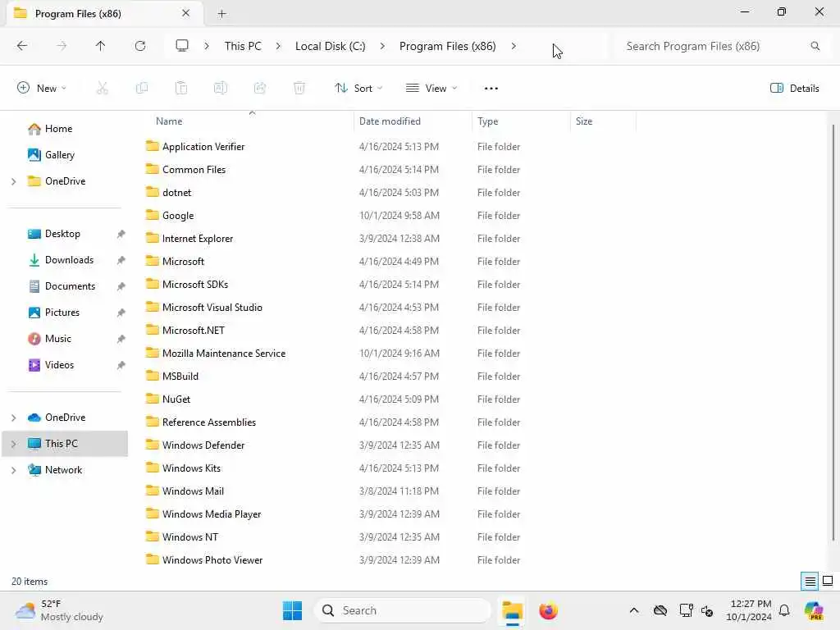The width and height of the screenshot is (840, 630).
Task: Select the Microsoft Visual Studio folder
Action: (x=212, y=307)
